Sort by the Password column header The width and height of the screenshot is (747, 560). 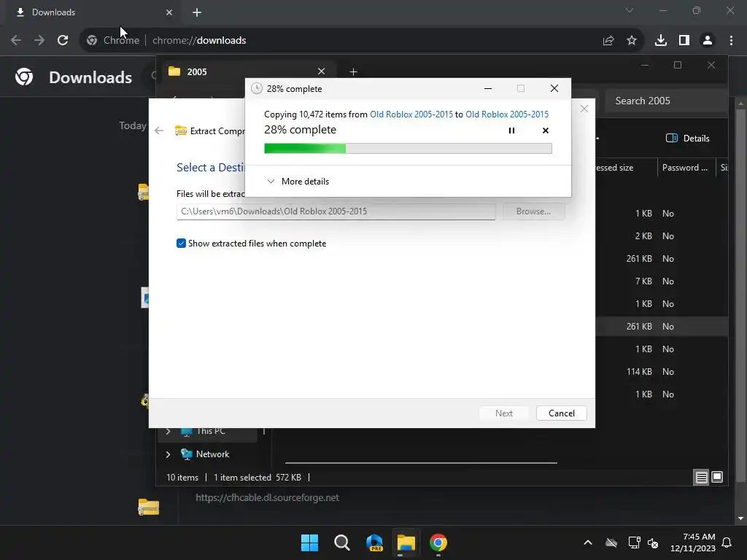coord(684,168)
